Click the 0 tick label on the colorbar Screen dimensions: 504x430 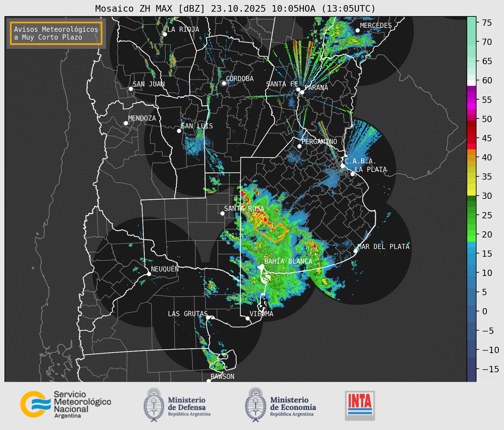coord(485,312)
